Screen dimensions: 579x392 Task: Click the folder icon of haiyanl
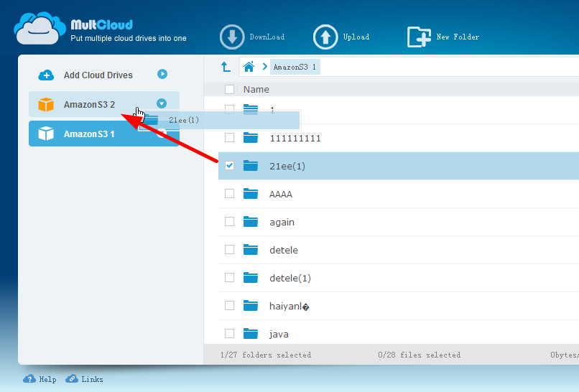coord(251,306)
